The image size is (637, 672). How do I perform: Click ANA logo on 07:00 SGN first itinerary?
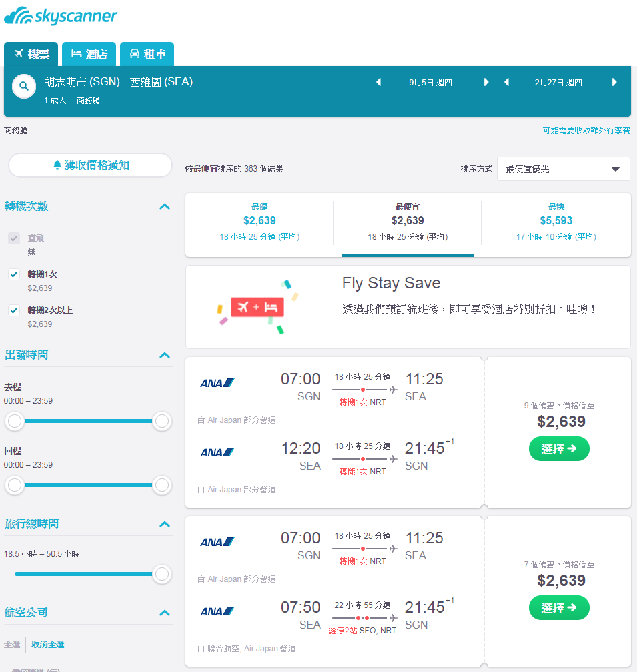pos(217,383)
